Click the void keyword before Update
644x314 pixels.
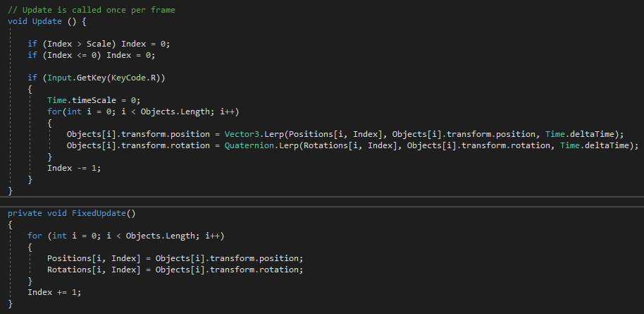18,21
